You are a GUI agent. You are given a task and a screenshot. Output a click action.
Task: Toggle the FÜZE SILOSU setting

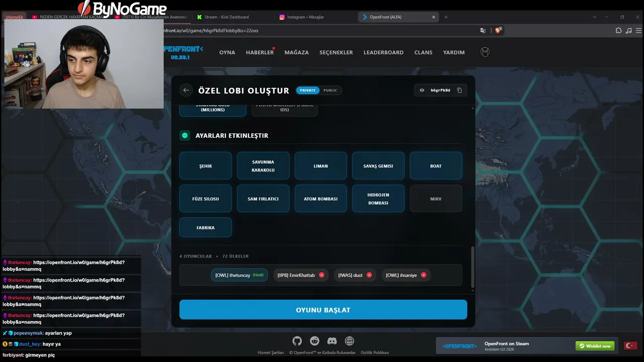point(205,199)
